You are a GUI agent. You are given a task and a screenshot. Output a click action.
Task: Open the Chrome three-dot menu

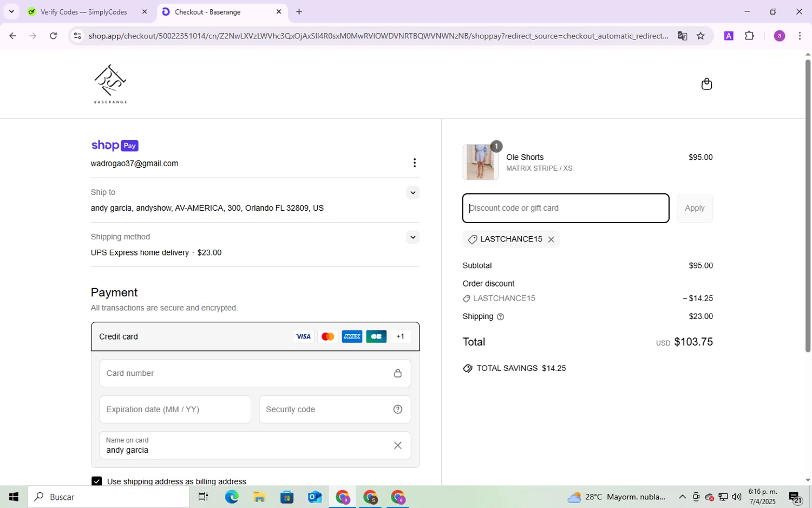pyautogui.click(x=800, y=36)
